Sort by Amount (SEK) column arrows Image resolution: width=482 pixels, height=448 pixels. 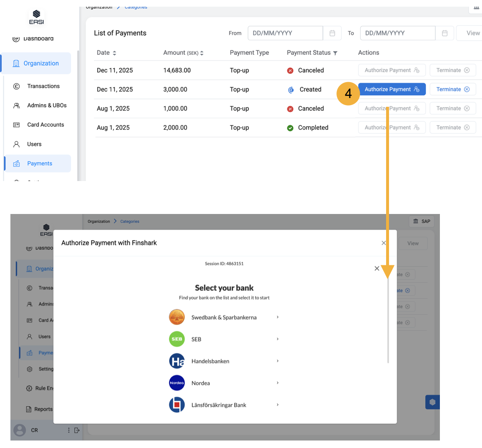point(202,53)
